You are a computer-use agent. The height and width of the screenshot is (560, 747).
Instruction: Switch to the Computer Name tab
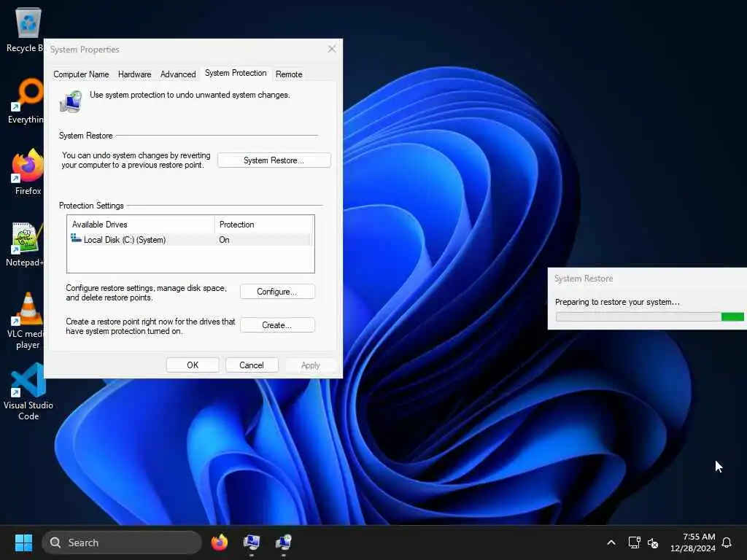point(81,74)
